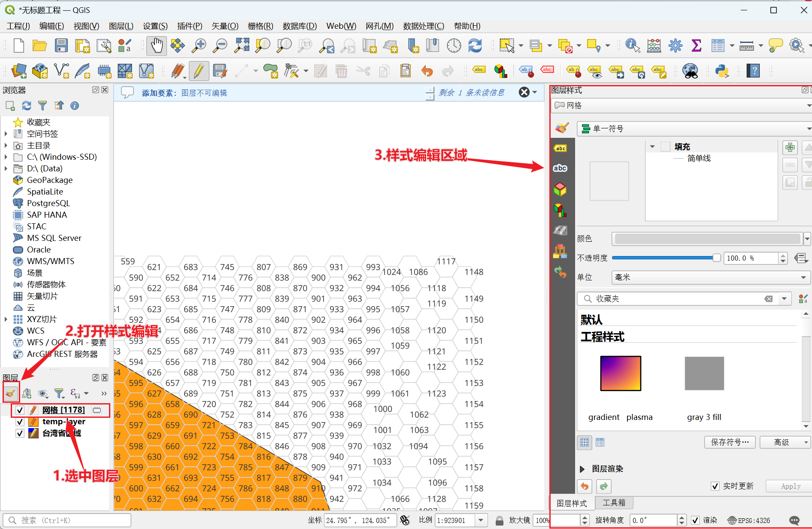Open the 矢量(O) menu
This screenshot has height=529, width=812.
click(225, 26)
